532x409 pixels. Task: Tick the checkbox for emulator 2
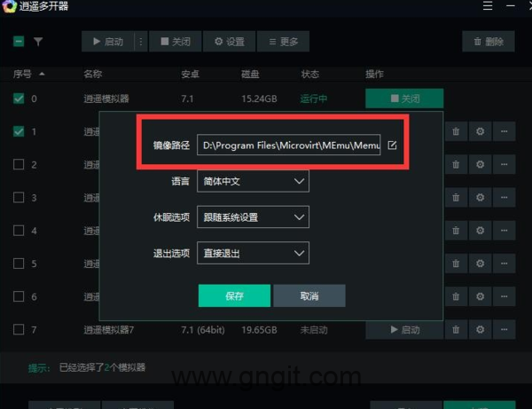19,165
